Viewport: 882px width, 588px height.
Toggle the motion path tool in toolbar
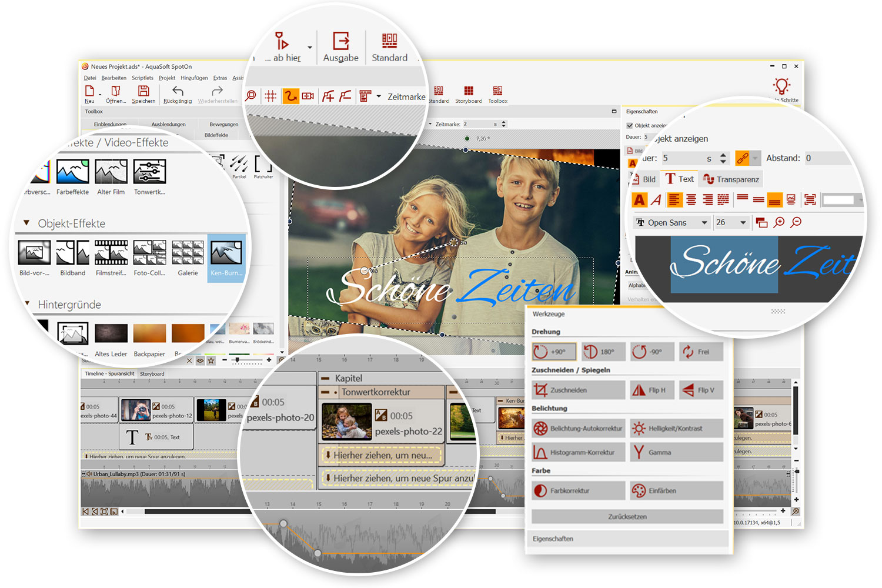290,96
